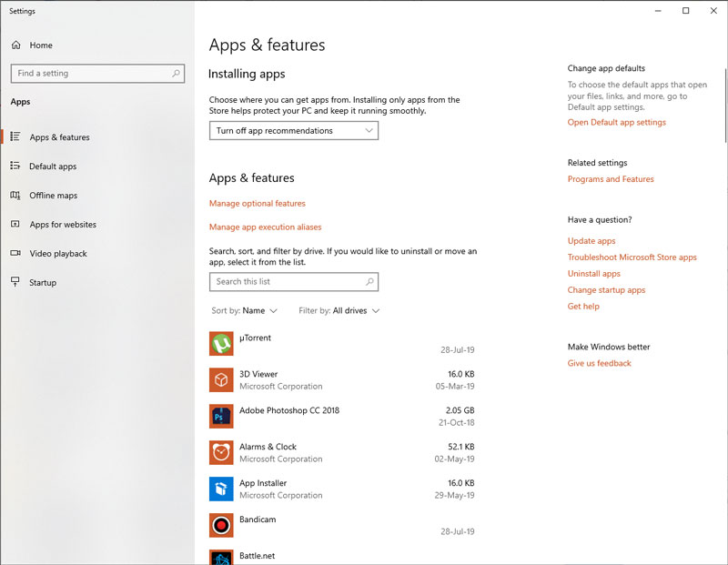Viewport: 728px width, 565px height.
Task: Select Bandicam app name
Action: [x=258, y=520]
